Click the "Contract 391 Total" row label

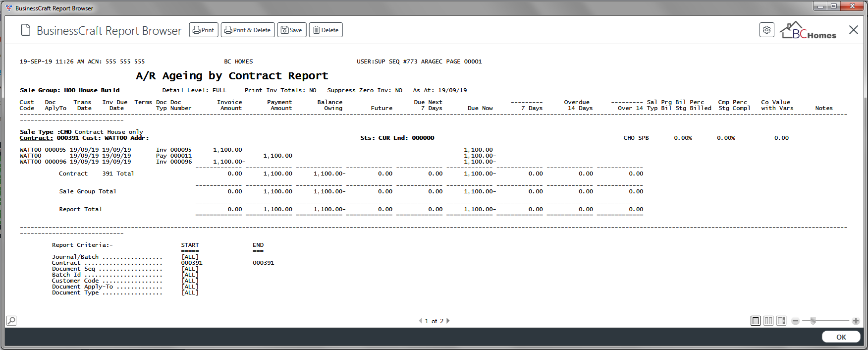[97, 174]
